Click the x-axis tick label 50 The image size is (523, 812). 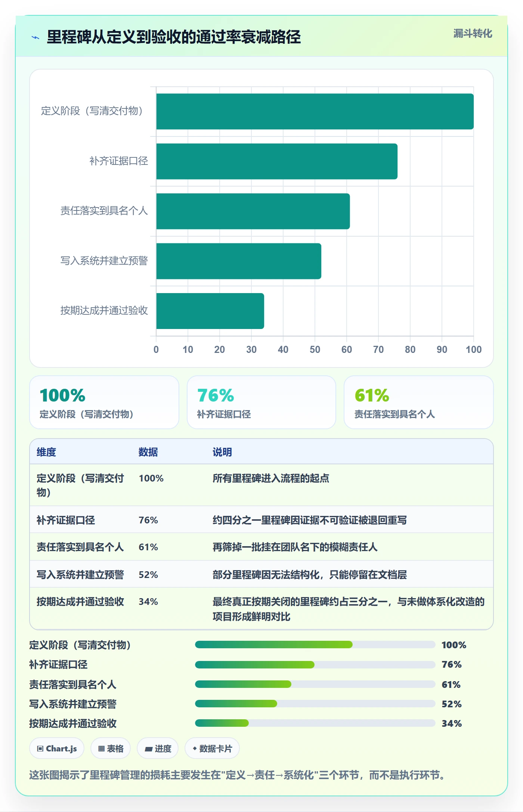(x=315, y=350)
